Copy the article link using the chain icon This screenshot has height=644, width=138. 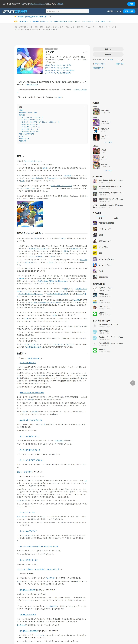[x=122, y=59]
